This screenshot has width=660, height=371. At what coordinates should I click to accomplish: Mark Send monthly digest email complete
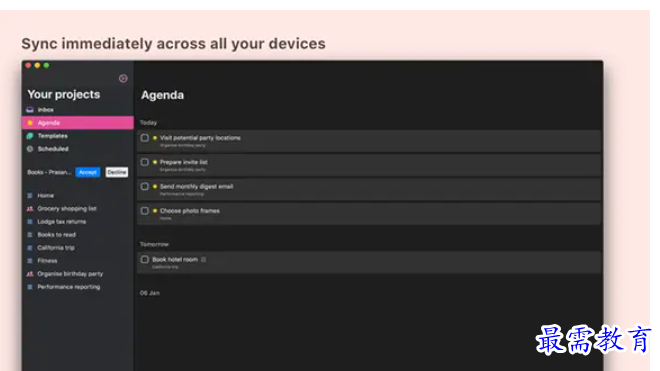pyautogui.click(x=145, y=187)
